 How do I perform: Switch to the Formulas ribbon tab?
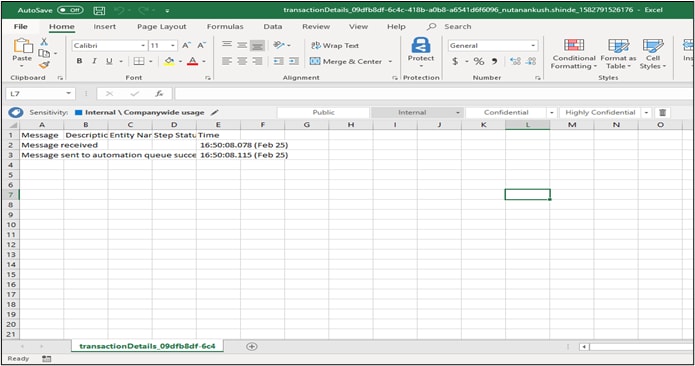(x=225, y=27)
